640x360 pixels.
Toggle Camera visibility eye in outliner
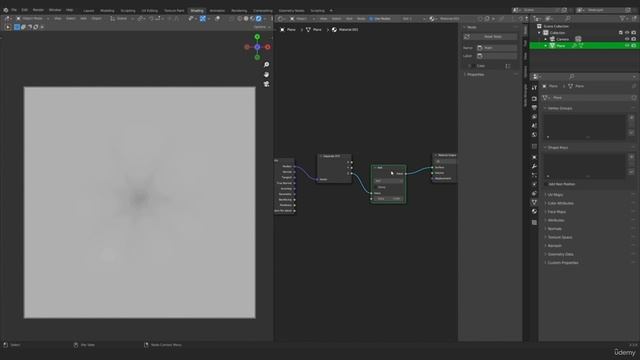tap(627, 39)
